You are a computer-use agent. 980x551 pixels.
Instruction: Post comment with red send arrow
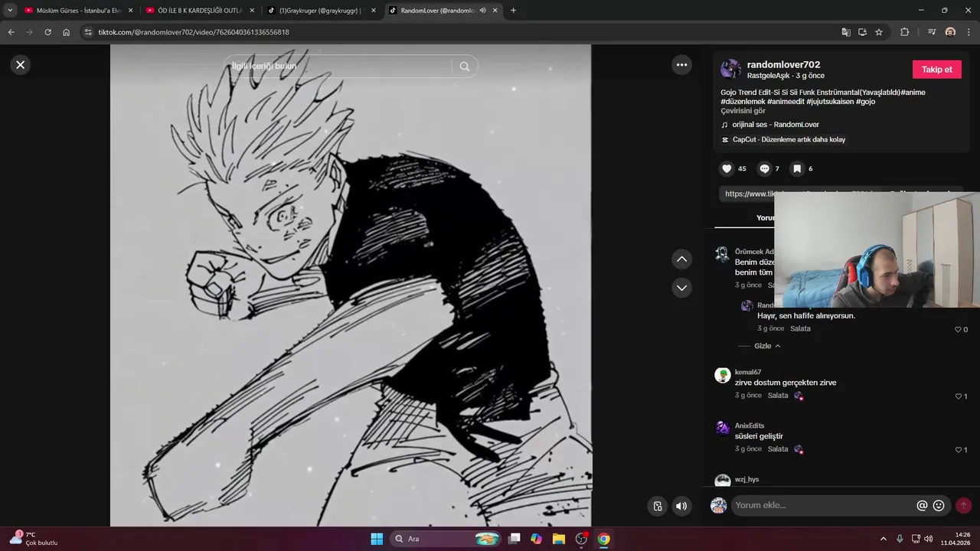click(963, 506)
